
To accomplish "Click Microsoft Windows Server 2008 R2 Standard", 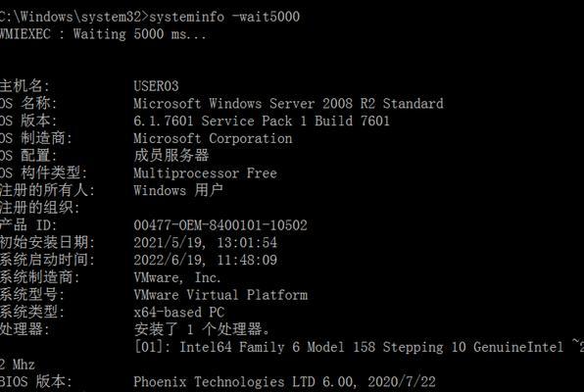I will pyautogui.click(x=289, y=103).
